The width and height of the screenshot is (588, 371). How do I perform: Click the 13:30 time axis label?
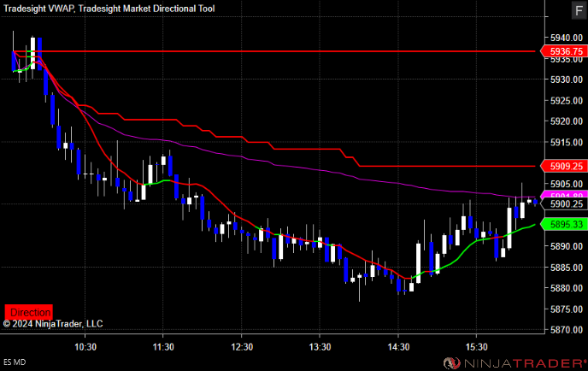320,347
